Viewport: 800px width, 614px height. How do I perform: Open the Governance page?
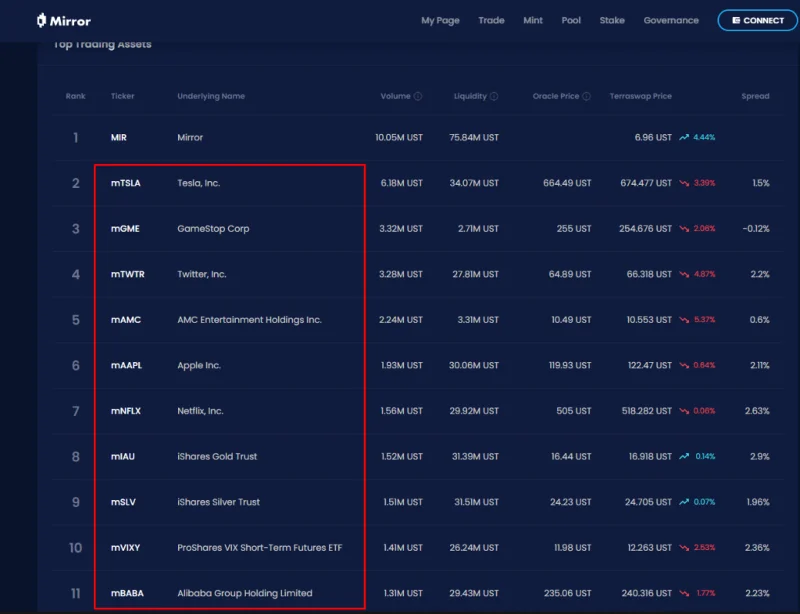(x=671, y=20)
